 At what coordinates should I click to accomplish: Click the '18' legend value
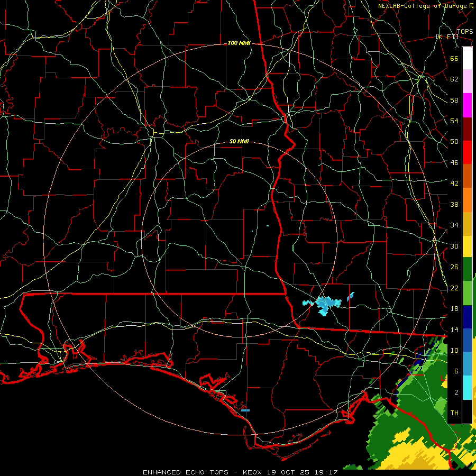pyautogui.click(x=454, y=309)
